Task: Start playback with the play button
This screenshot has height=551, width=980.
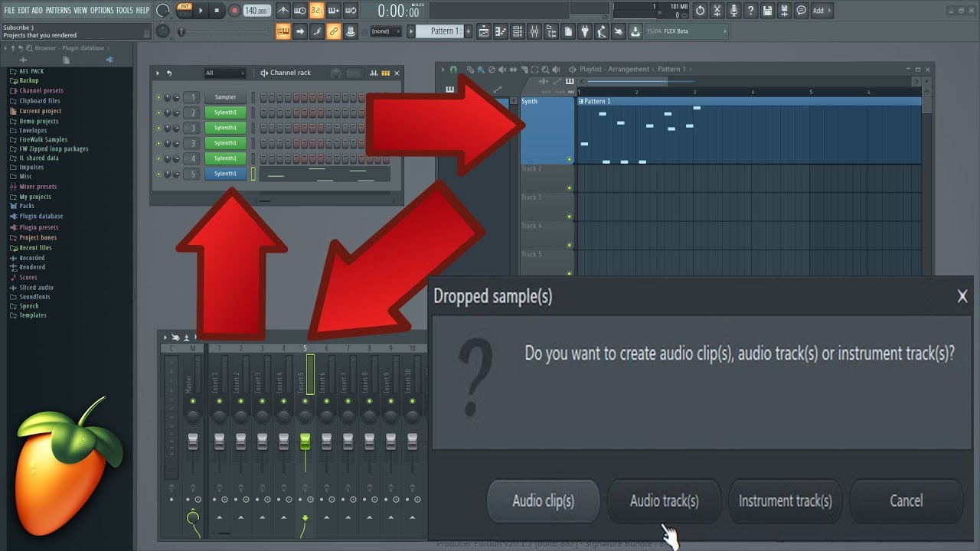Action: pyautogui.click(x=201, y=11)
